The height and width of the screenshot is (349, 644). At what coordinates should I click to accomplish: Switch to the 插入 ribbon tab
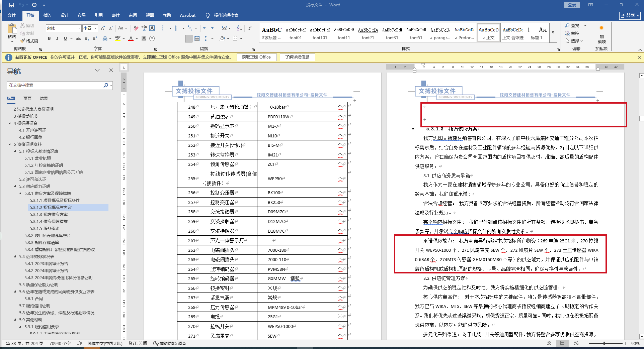click(48, 15)
